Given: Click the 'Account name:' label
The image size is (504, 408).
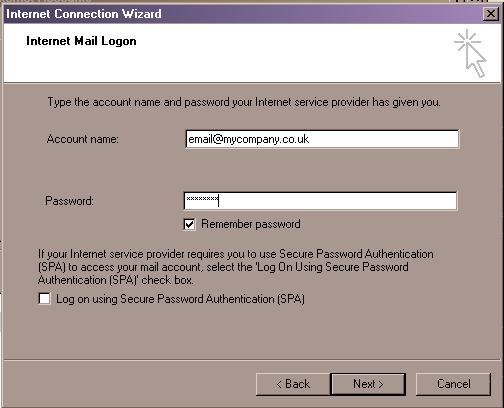Looking at the screenshot, I should 83,139.
